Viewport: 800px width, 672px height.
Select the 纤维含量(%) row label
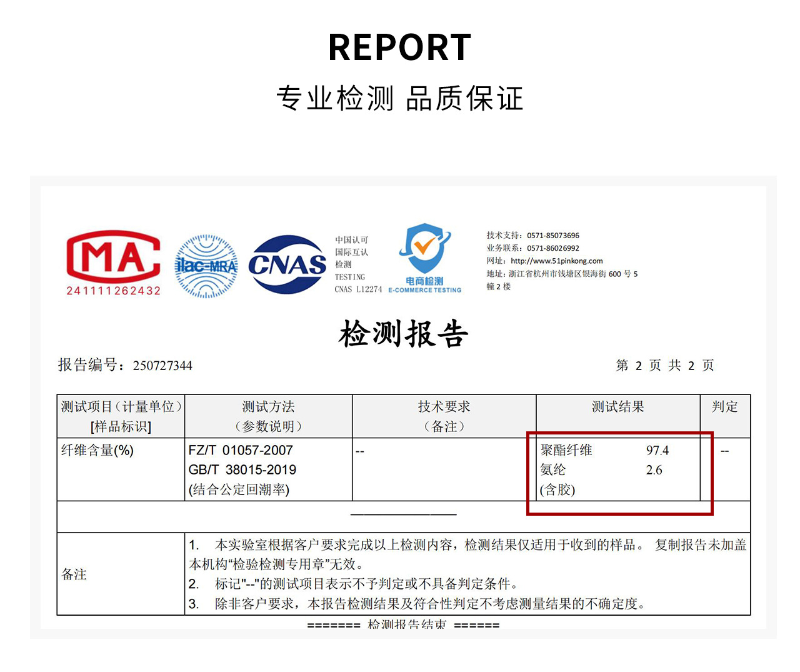coord(97,451)
